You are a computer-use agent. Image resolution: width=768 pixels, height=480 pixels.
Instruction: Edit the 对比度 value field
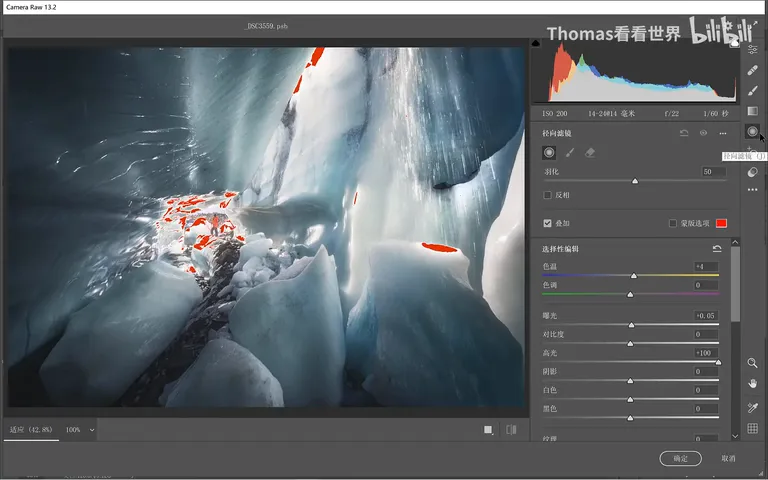point(706,334)
